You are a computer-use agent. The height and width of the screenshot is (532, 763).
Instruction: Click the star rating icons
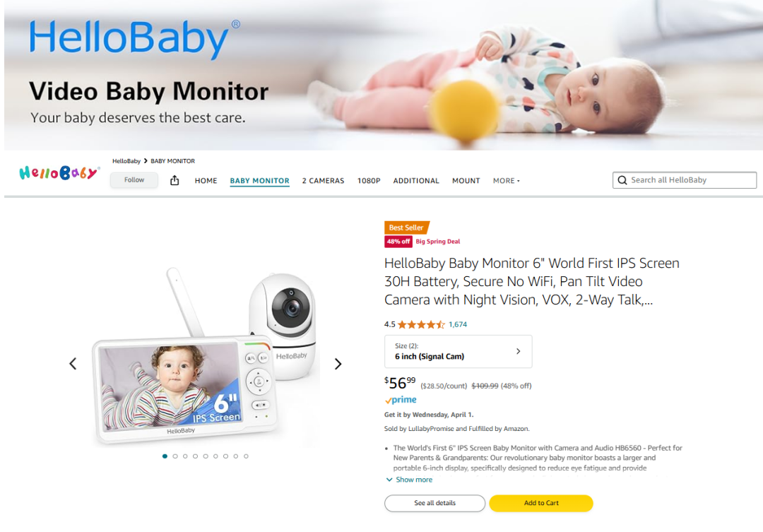(x=421, y=325)
